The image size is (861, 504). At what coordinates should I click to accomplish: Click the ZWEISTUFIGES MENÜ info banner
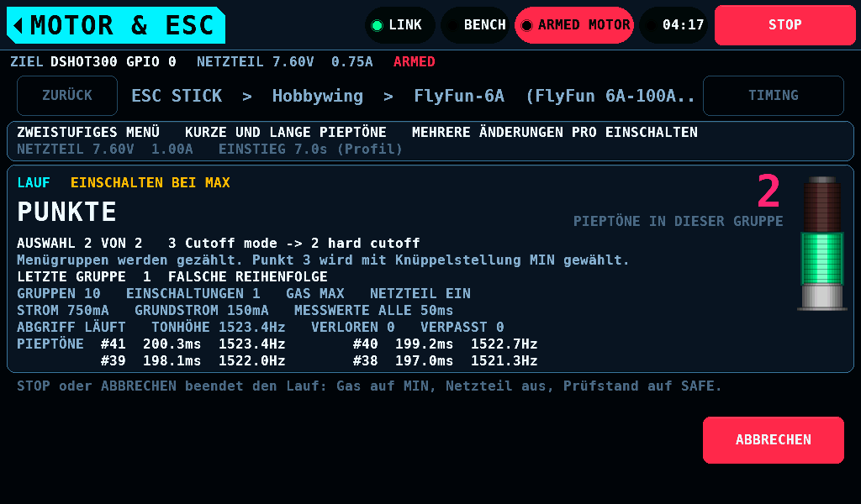(x=430, y=141)
